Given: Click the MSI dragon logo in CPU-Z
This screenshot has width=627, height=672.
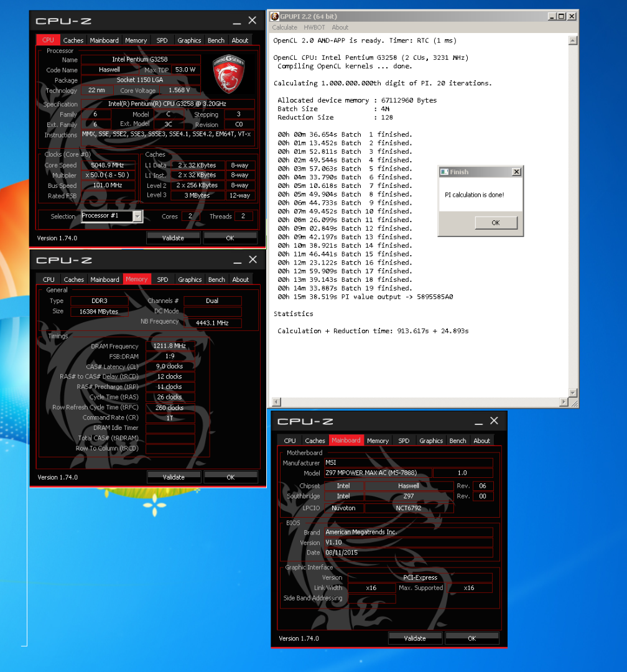Looking at the screenshot, I should coord(228,73).
